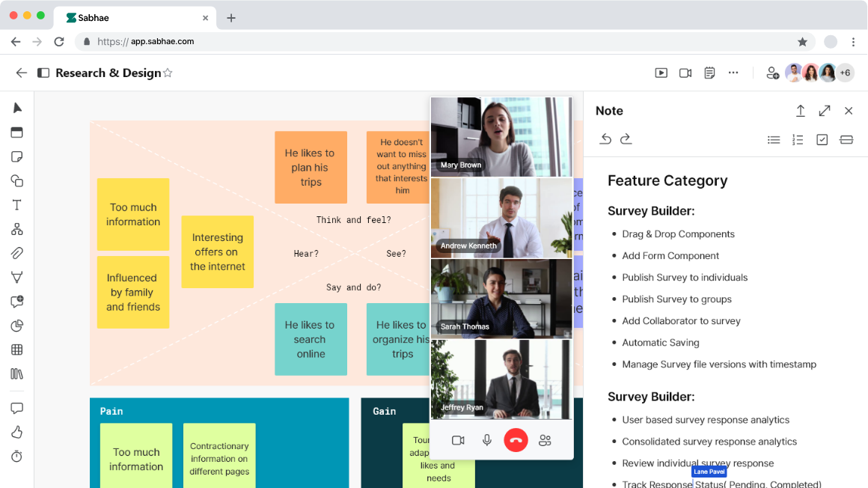
Task: Start presentation with play icon
Action: coord(661,73)
